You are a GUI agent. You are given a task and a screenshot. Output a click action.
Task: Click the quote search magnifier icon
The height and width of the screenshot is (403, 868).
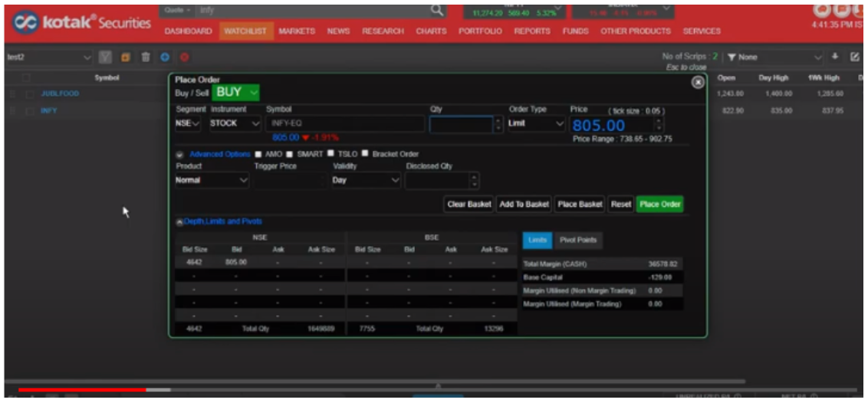tap(437, 10)
